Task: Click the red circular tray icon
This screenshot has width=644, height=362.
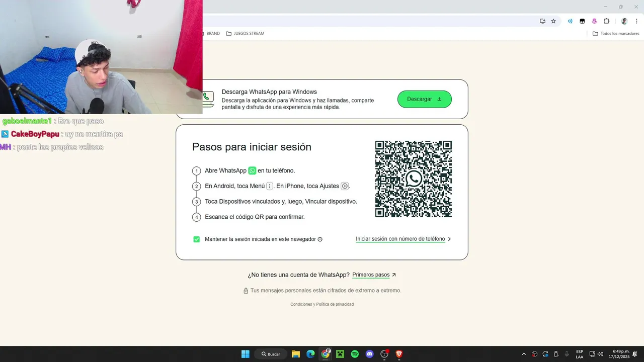Action: pos(534,354)
